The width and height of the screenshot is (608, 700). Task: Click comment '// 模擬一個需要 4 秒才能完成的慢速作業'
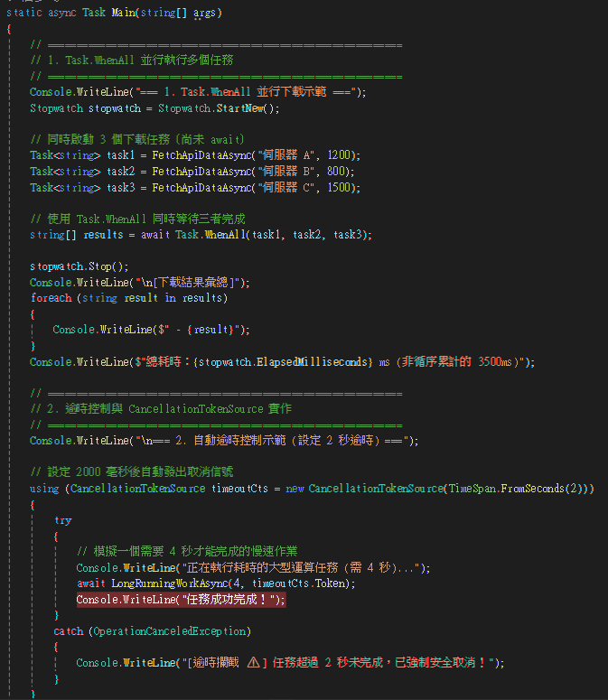coord(187,552)
